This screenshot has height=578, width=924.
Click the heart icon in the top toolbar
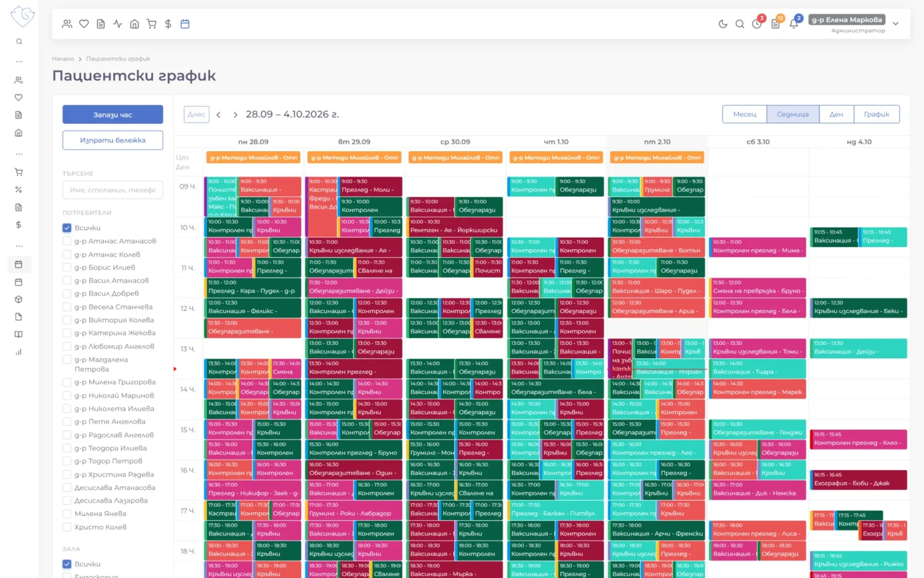84,24
